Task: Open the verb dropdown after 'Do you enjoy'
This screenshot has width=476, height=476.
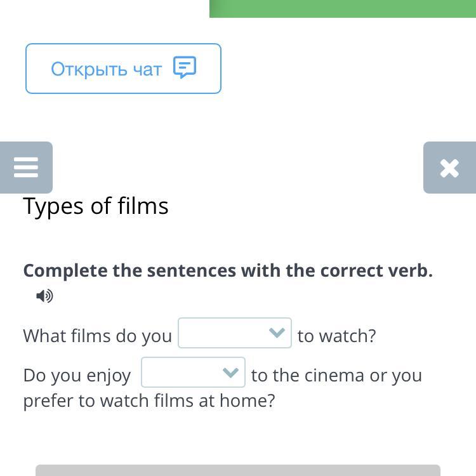Action: click(x=193, y=373)
